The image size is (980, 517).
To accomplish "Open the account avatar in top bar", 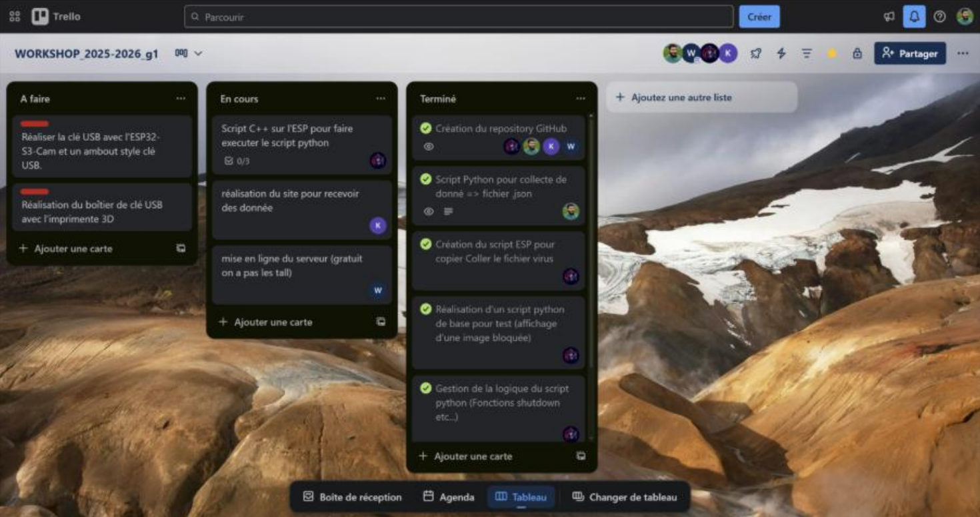I will [x=965, y=17].
